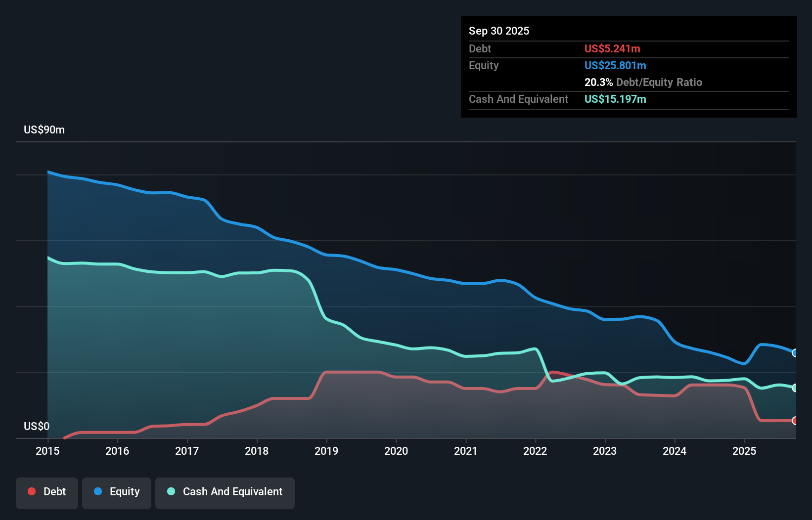Image resolution: width=812 pixels, height=520 pixels.
Task: Click the US$25.801m Equity value link
Action: pos(615,65)
